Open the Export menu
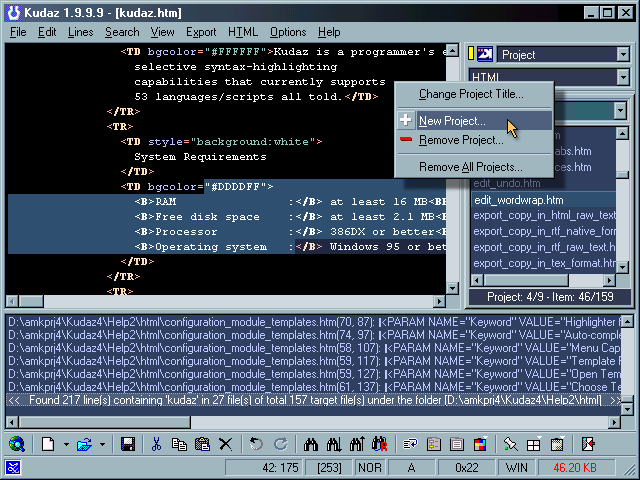The height and width of the screenshot is (480, 640). click(x=201, y=32)
